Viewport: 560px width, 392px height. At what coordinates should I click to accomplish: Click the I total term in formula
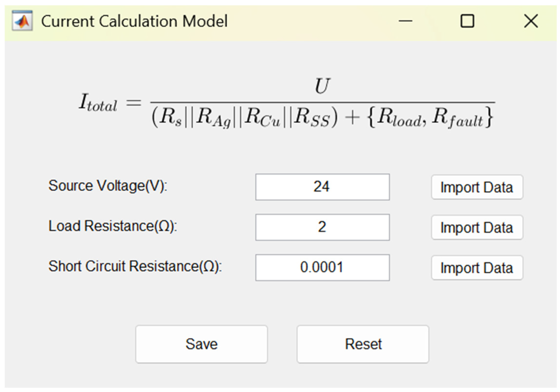pos(98,103)
